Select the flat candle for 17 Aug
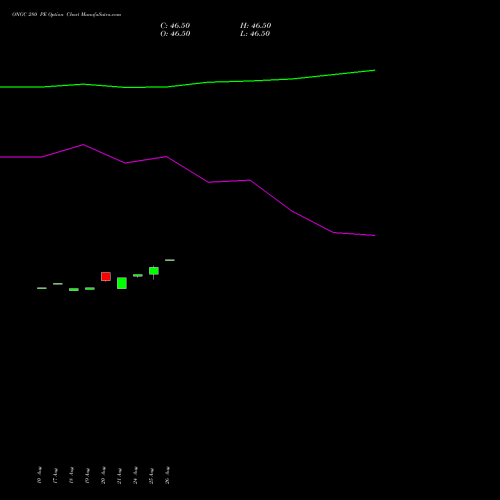This screenshot has height=500, width=500. (58, 284)
